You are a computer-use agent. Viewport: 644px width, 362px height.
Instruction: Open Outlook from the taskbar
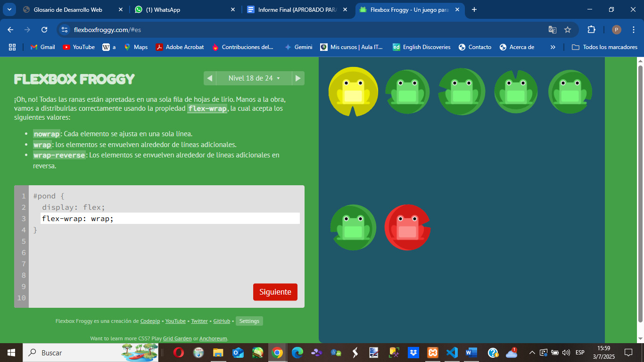(x=238, y=353)
